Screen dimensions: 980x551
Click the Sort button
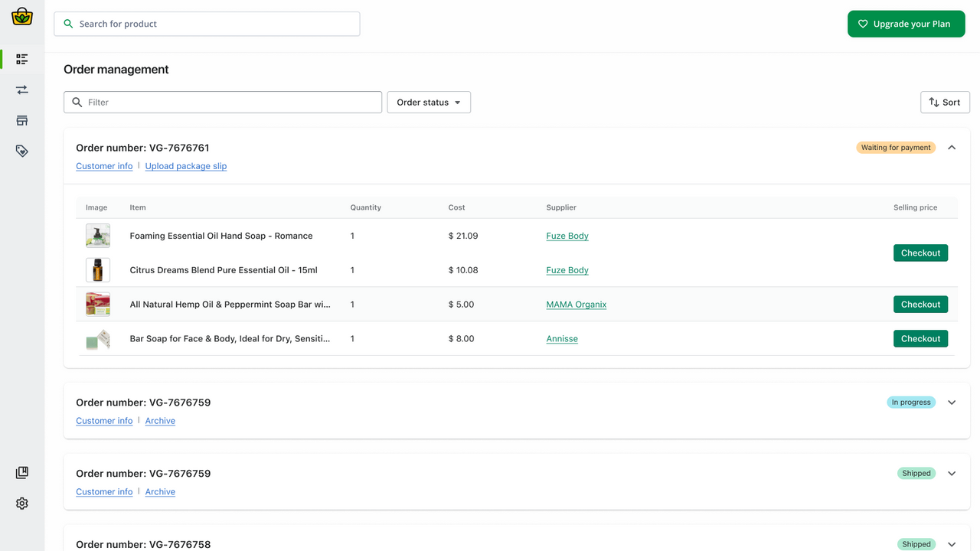945,103
